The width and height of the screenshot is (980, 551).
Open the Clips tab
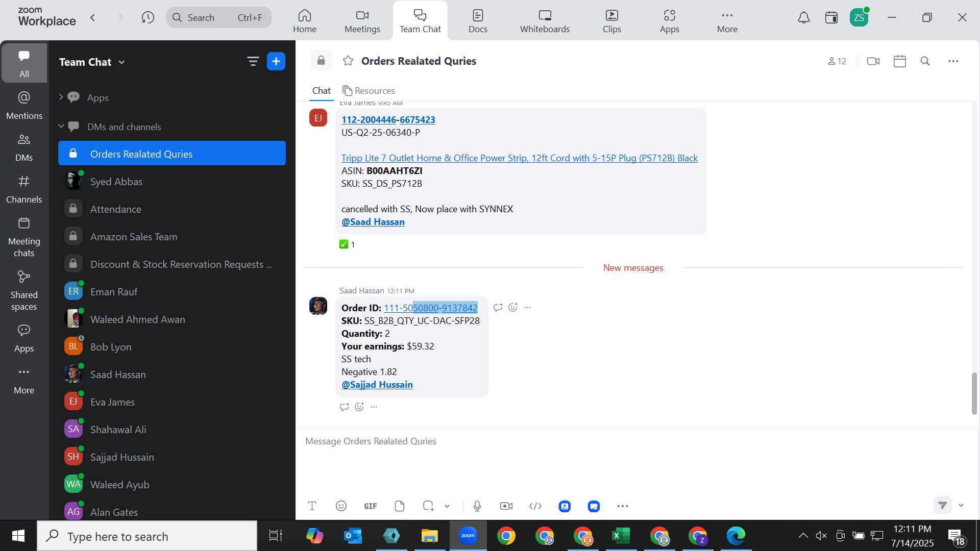612,21
